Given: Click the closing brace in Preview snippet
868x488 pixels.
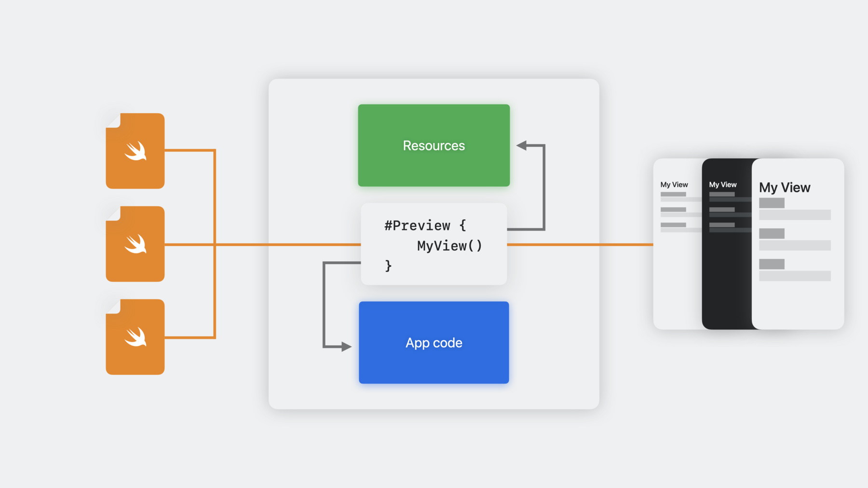Looking at the screenshot, I should point(388,266).
